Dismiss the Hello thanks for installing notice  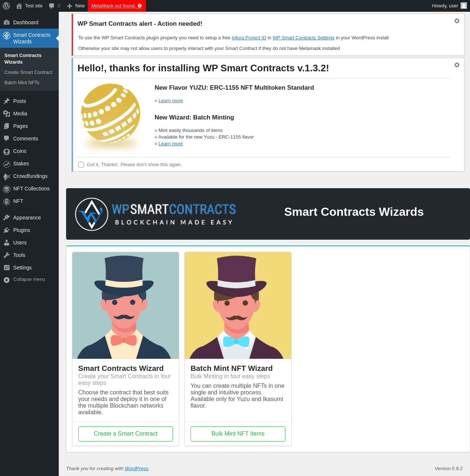[x=457, y=65]
